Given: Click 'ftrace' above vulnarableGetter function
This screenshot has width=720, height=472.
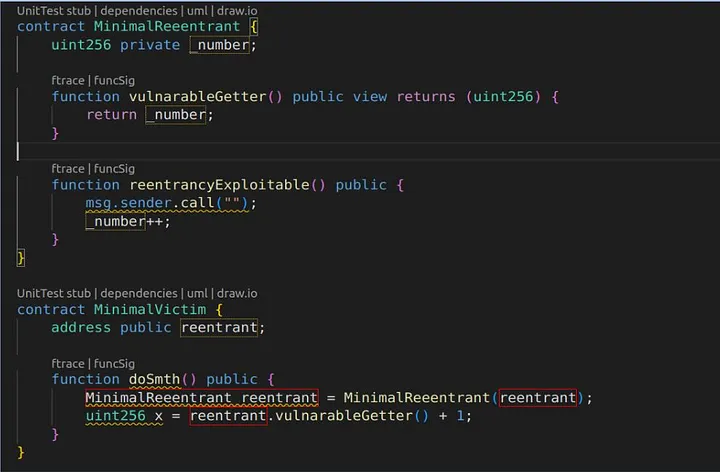Looking at the screenshot, I should [68, 79].
